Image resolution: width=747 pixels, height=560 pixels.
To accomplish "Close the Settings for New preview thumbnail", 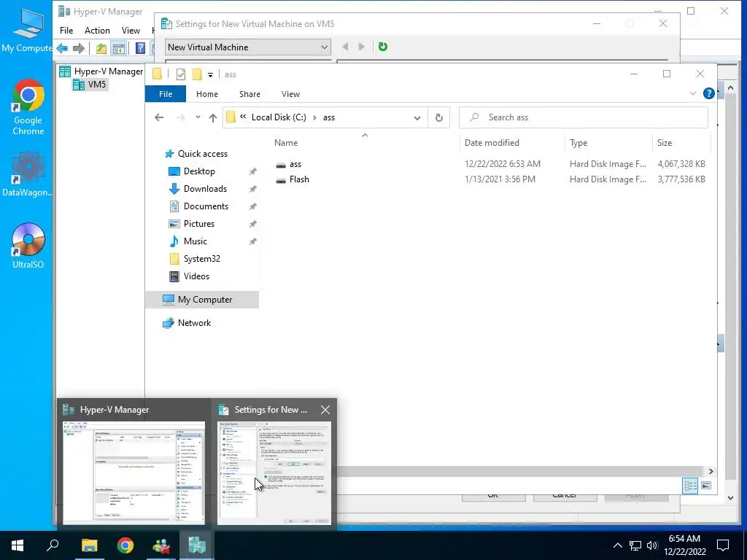I will point(325,410).
